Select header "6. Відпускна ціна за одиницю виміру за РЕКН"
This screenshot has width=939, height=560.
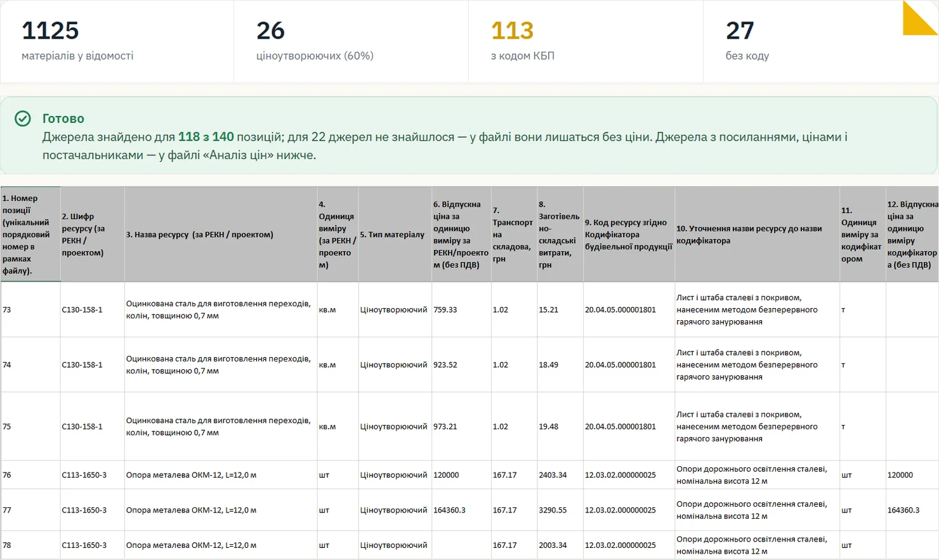[461, 235]
